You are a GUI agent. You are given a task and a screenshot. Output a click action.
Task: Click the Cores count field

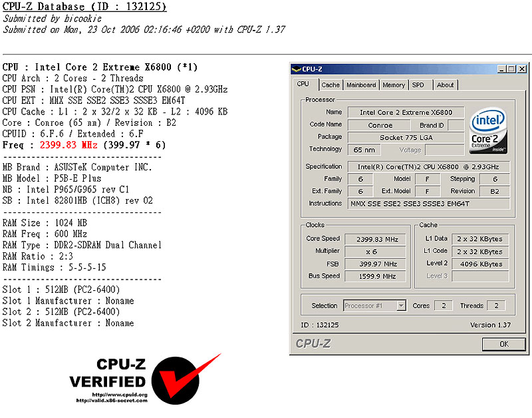click(x=444, y=306)
